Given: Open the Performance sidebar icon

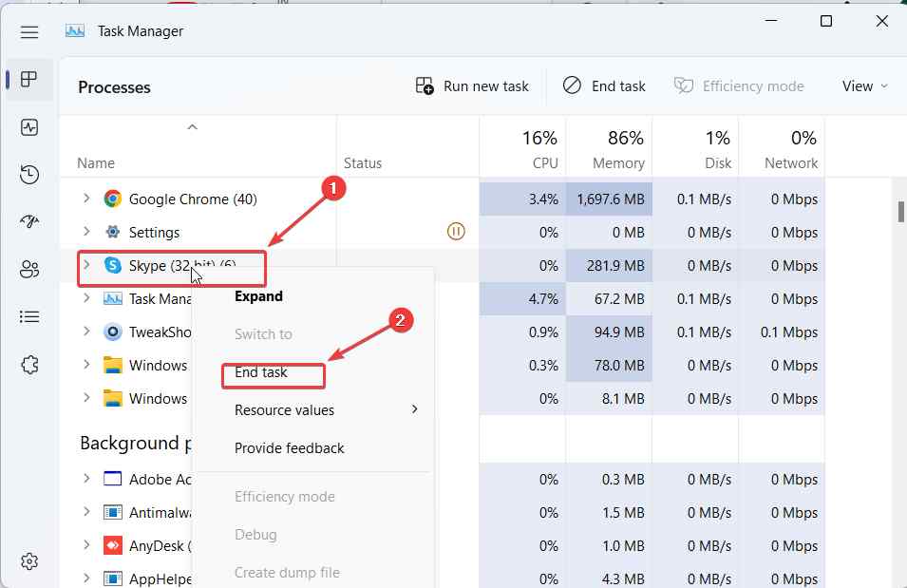Looking at the screenshot, I should pyautogui.click(x=28, y=126).
